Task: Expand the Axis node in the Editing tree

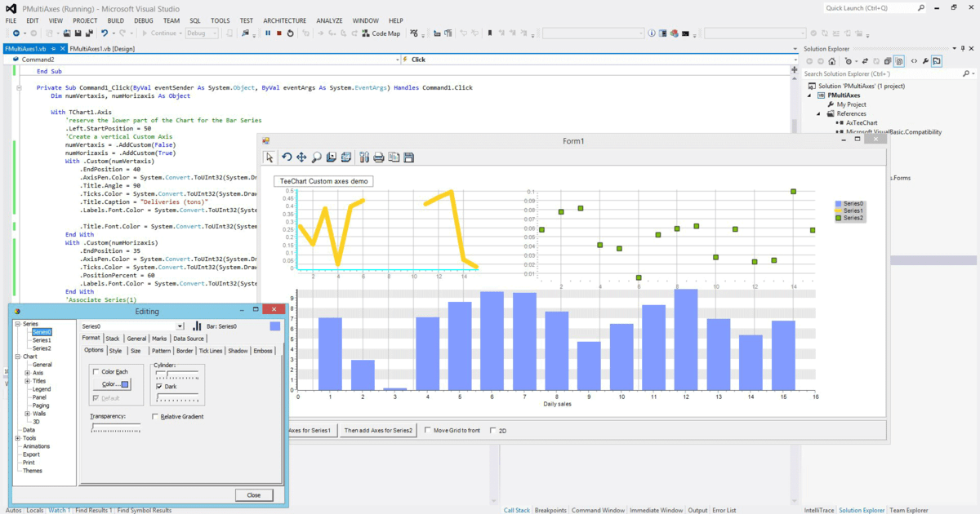Action: coord(28,373)
